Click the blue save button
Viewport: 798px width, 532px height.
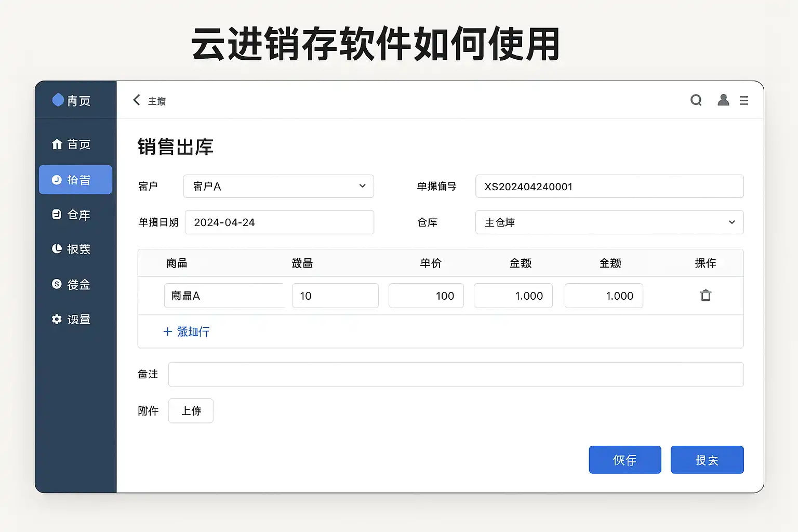(624, 460)
